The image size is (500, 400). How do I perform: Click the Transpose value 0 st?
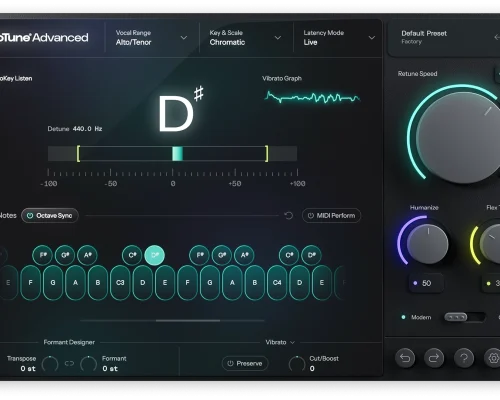point(28,369)
